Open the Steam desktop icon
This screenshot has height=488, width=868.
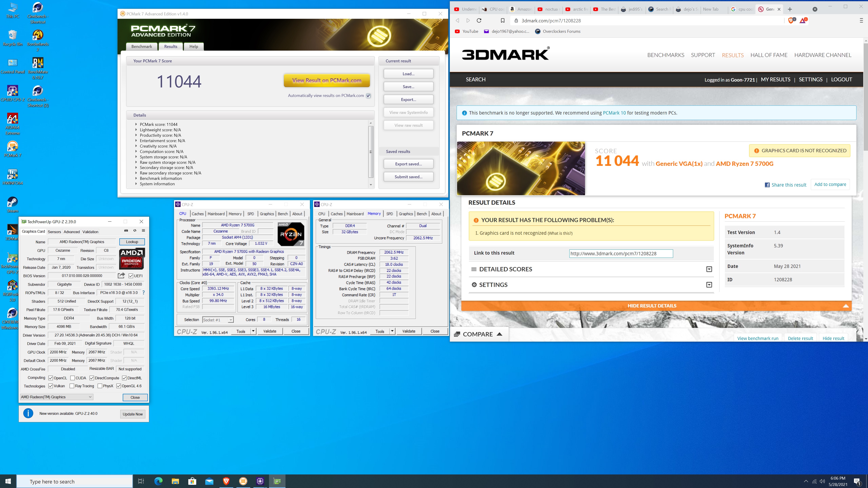[x=12, y=205]
